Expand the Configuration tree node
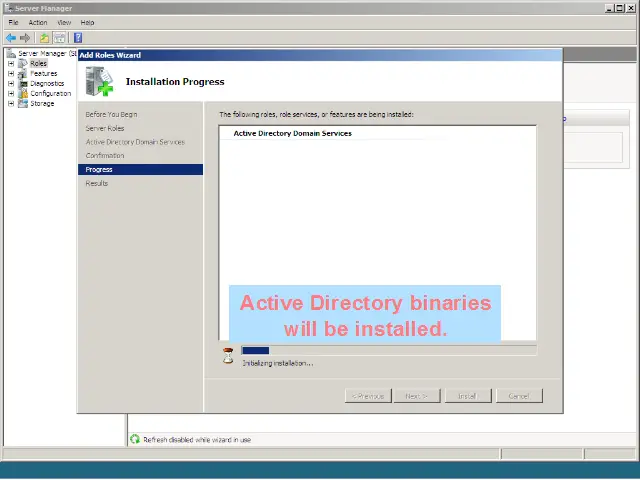 click(x=11, y=93)
